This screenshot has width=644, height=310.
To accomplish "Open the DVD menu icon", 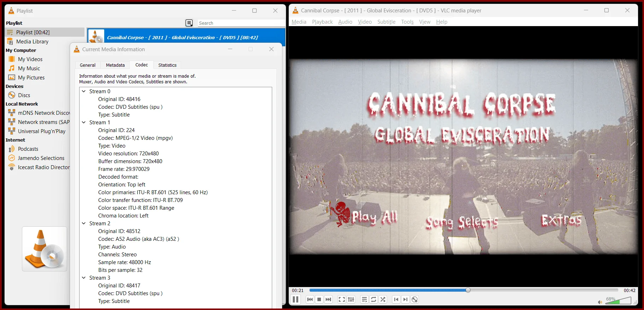I will click(x=415, y=299).
